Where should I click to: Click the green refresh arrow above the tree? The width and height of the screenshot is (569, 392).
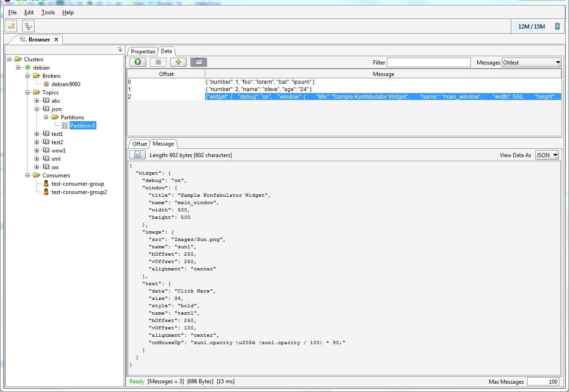click(x=119, y=49)
